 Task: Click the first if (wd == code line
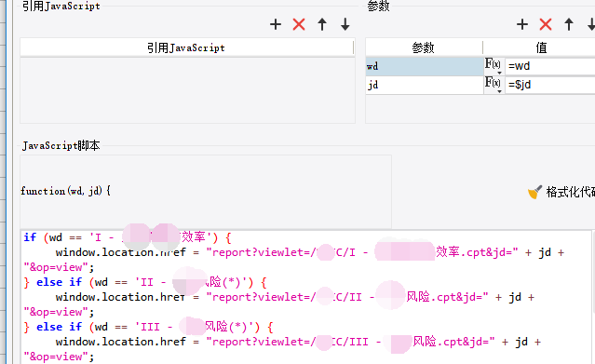128,237
